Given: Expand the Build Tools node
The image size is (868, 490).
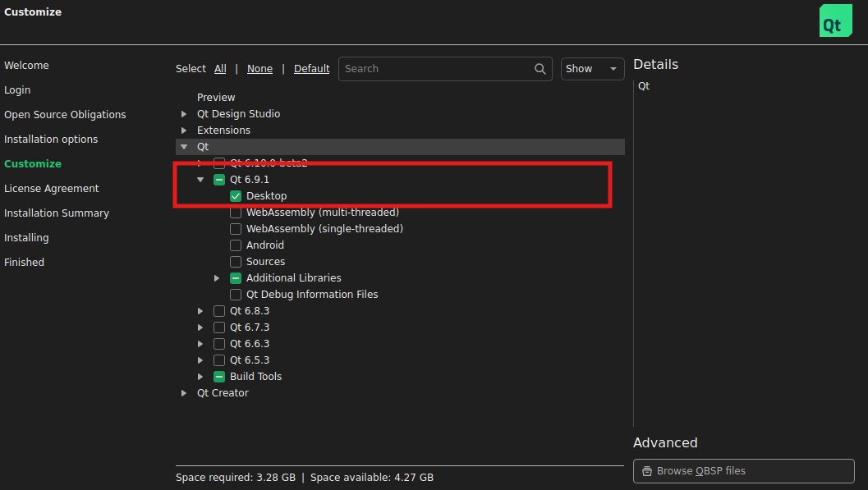Looking at the screenshot, I should (x=200, y=377).
